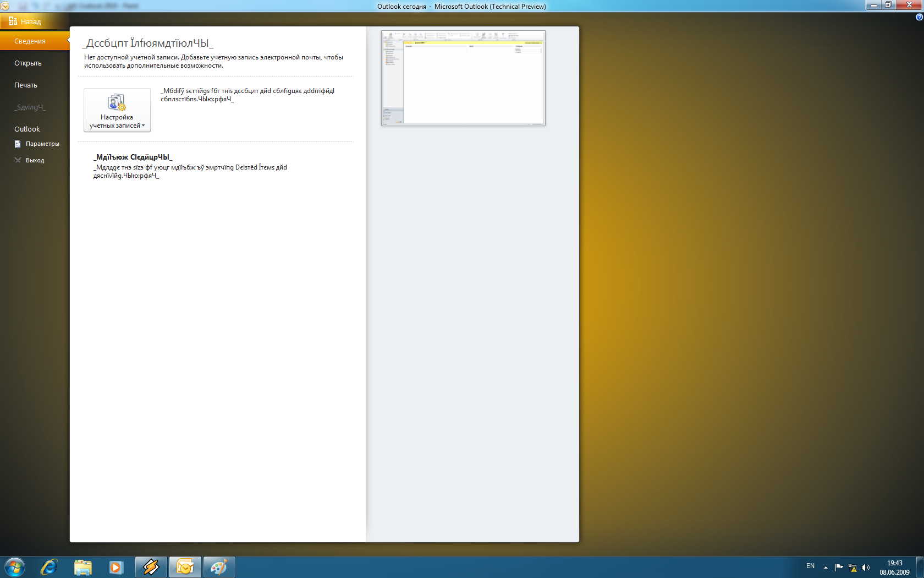Open Настройка учетных записей dropdown
This screenshot has height=578, width=924.
coord(117,110)
